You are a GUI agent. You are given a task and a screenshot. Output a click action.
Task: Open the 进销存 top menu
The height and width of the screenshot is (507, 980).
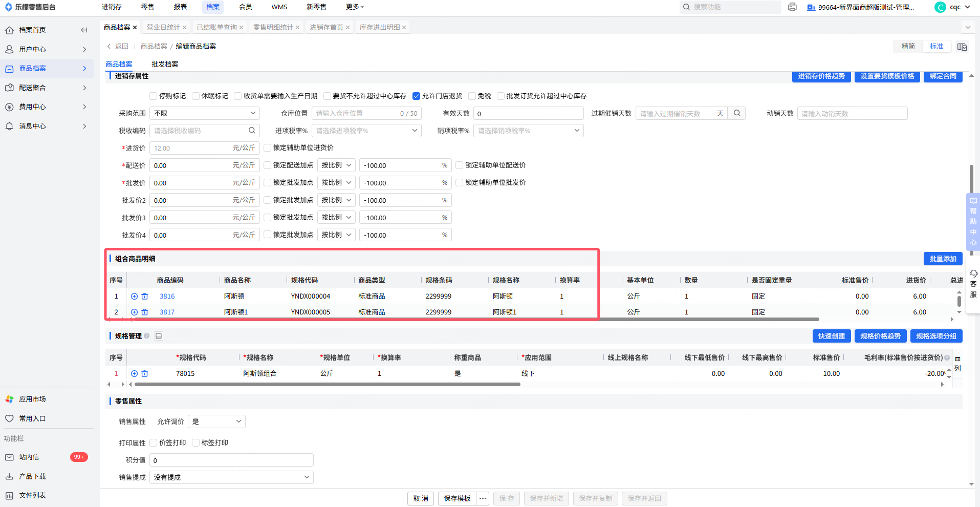(112, 7)
